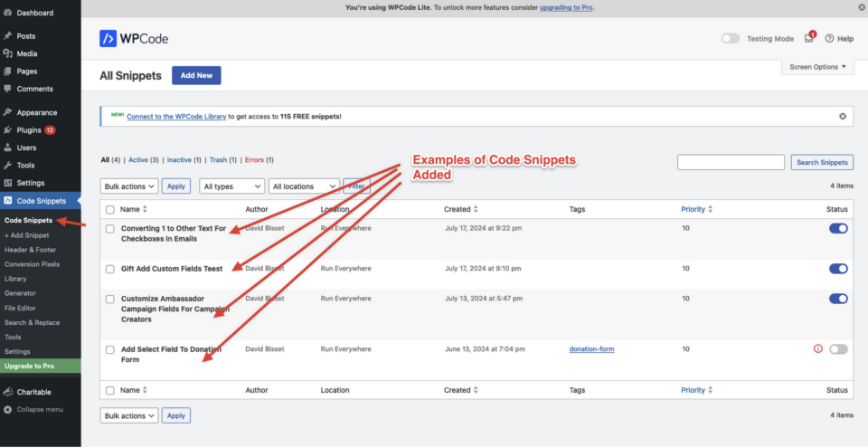Filter list by Inactive snippets
The image size is (868, 448).
[x=179, y=159]
